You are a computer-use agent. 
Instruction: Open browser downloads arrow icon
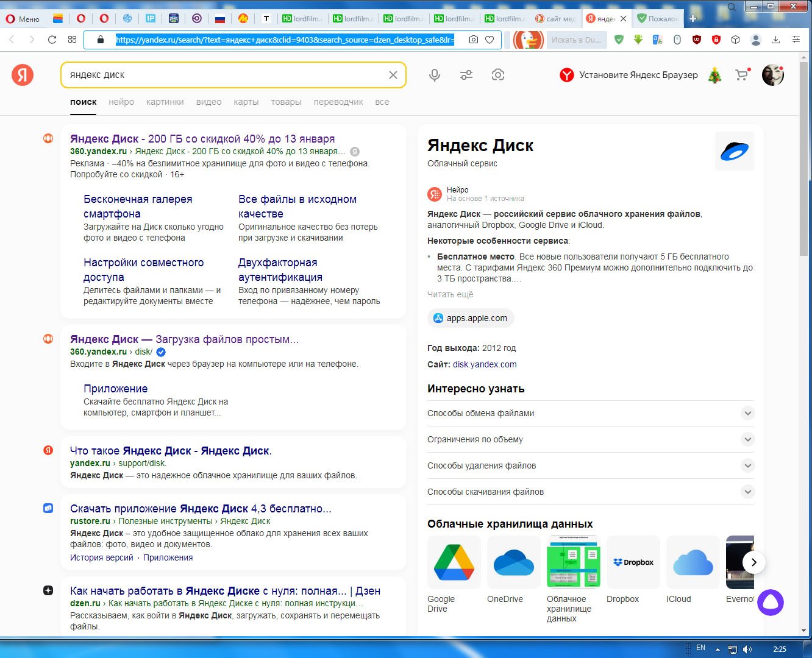pos(776,40)
